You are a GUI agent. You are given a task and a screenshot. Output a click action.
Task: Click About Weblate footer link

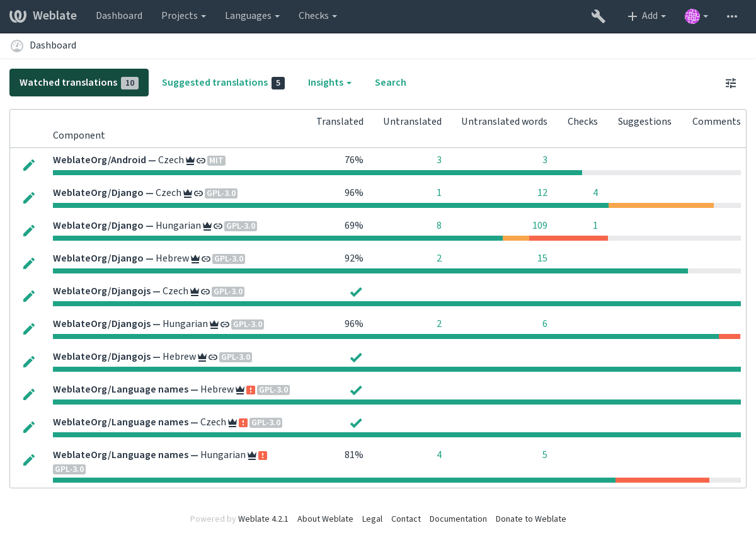(325, 519)
